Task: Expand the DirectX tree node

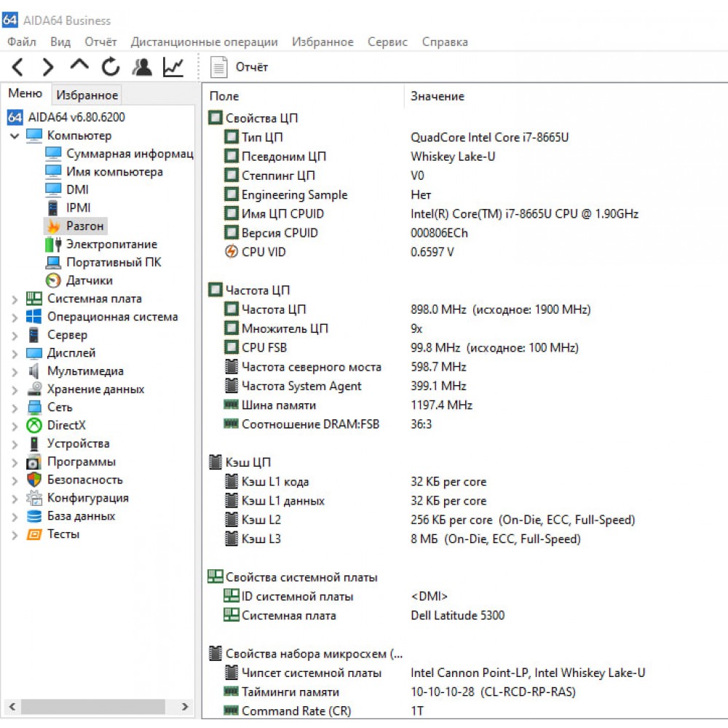Action: point(15,426)
